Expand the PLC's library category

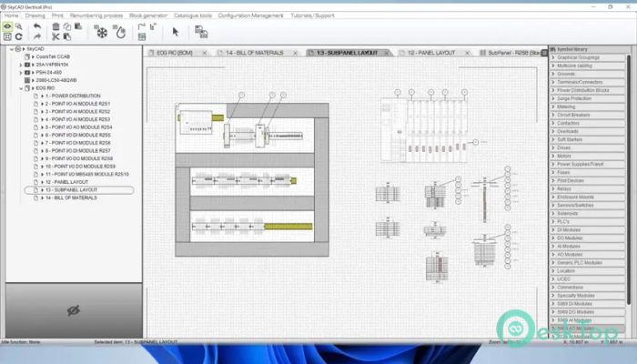tap(588, 222)
